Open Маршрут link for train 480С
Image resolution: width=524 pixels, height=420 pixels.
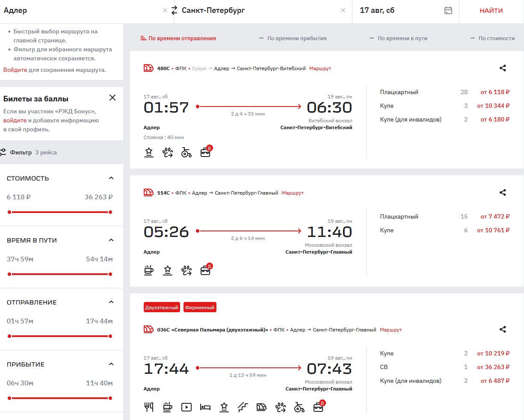(x=320, y=68)
